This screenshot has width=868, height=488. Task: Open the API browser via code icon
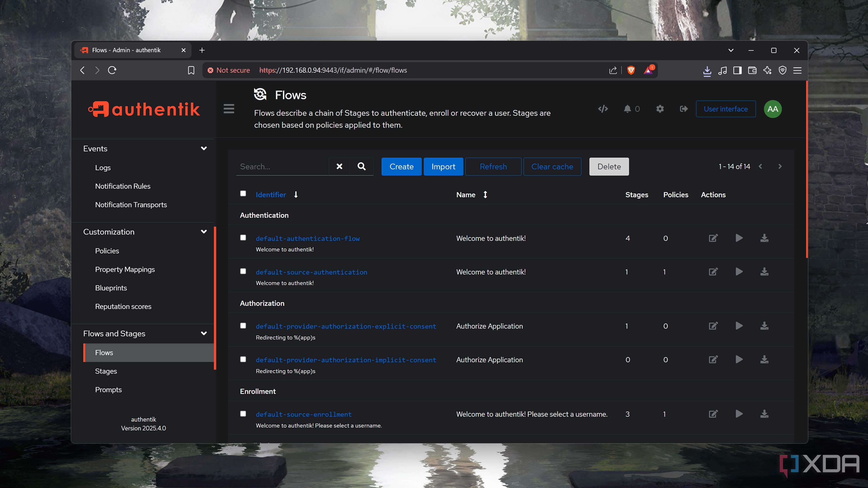(603, 109)
